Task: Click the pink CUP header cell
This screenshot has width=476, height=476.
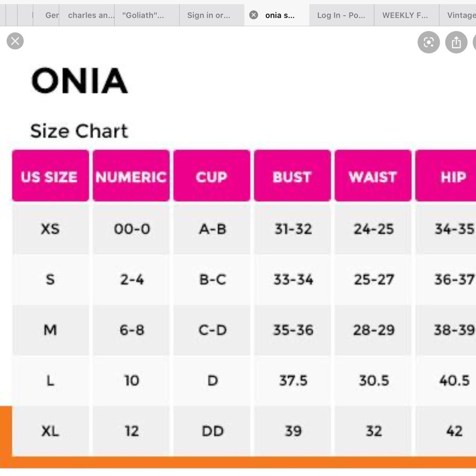Action: 212,176
